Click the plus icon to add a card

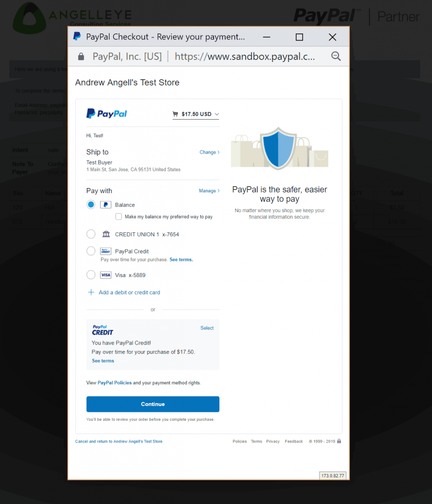91,292
